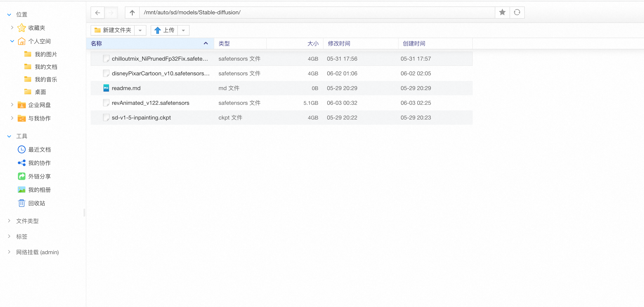This screenshot has height=307, width=644.
Task: Select revAnimated_v122.safetensors file name
Action: [x=150, y=103]
